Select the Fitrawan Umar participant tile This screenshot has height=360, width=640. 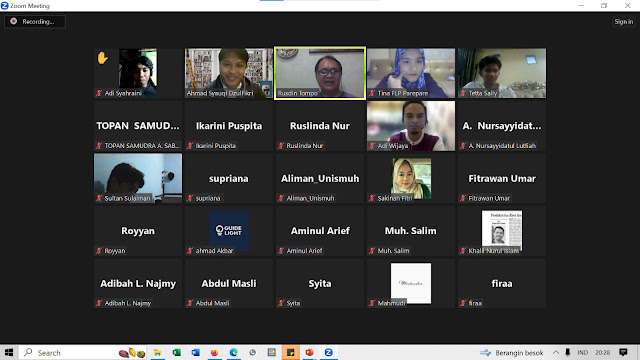(x=502, y=178)
